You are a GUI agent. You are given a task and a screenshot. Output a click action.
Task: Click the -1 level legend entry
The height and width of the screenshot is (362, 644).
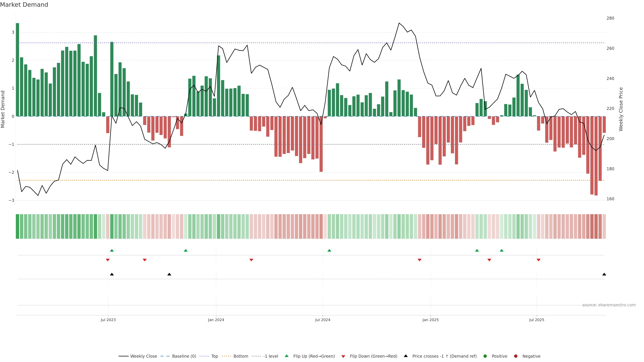271,356
